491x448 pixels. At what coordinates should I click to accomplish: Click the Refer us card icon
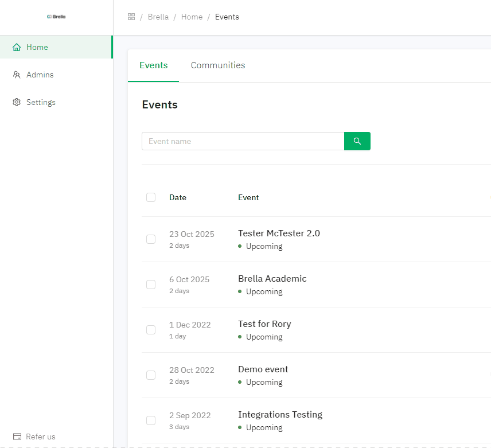tap(17, 437)
